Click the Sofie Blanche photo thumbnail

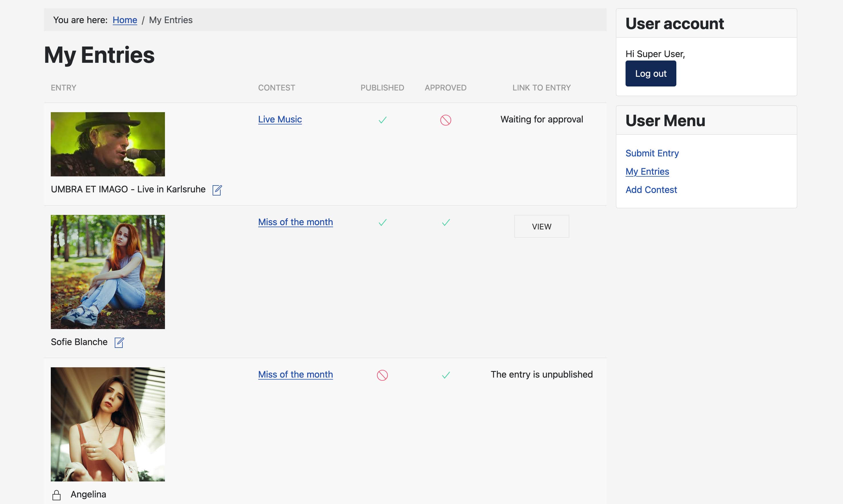[x=108, y=272]
